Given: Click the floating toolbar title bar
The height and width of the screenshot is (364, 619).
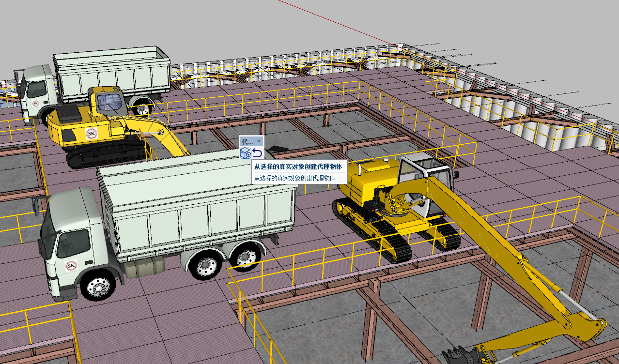Looking at the screenshot, I should click(248, 141).
